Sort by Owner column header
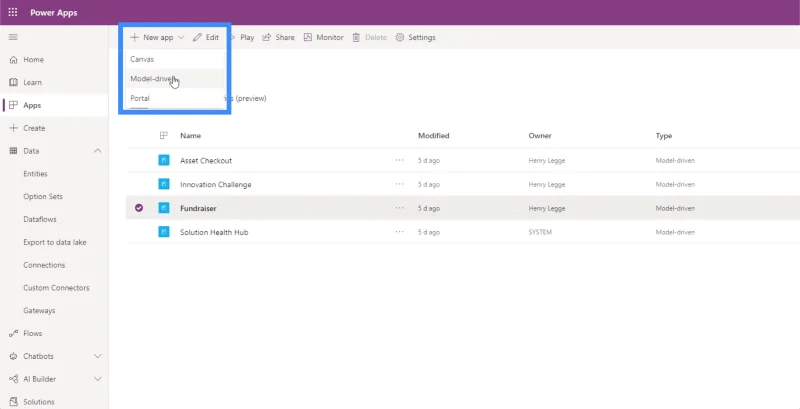Screen dimensions: 800x409 coord(540,136)
